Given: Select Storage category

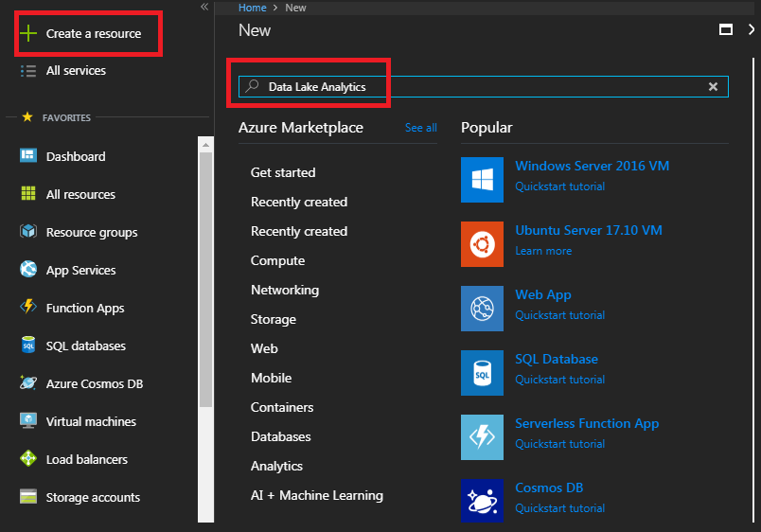Looking at the screenshot, I should click(x=274, y=319).
